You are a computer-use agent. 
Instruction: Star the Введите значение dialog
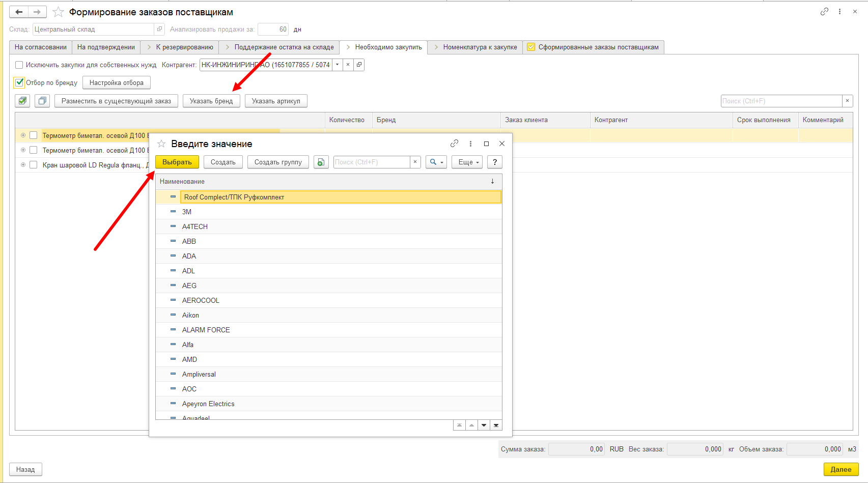click(x=161, y=144)
